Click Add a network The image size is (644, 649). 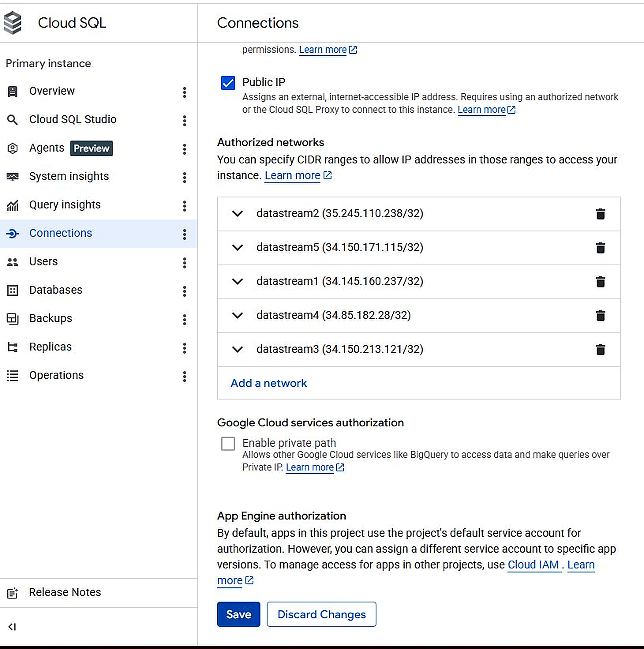tap(268, 383)
